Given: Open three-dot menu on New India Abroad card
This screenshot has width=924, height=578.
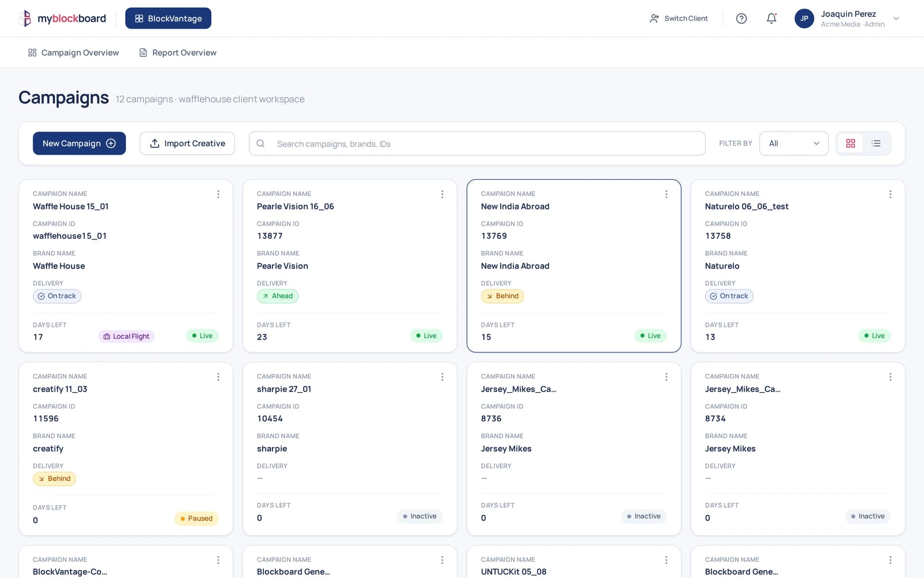Looking at the screenshot, I should 666,194.
